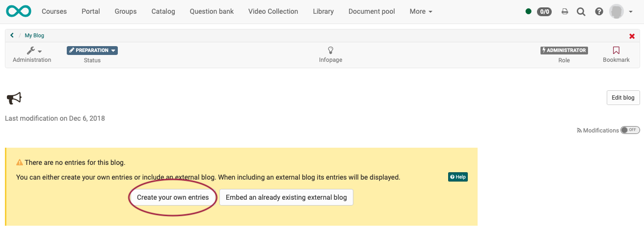Click the red close X icon
Viewport: 644px width, 237px height.
[632, 36]
